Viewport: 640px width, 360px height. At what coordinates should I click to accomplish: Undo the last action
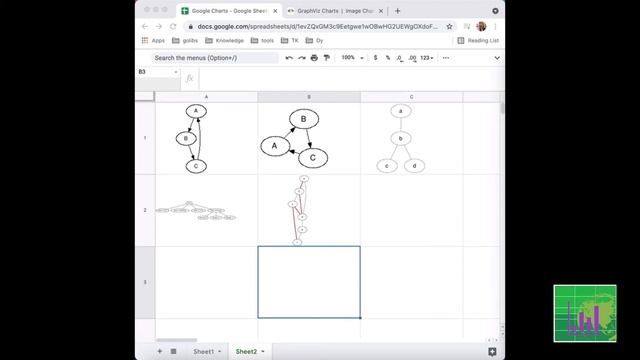coord(289,58)
